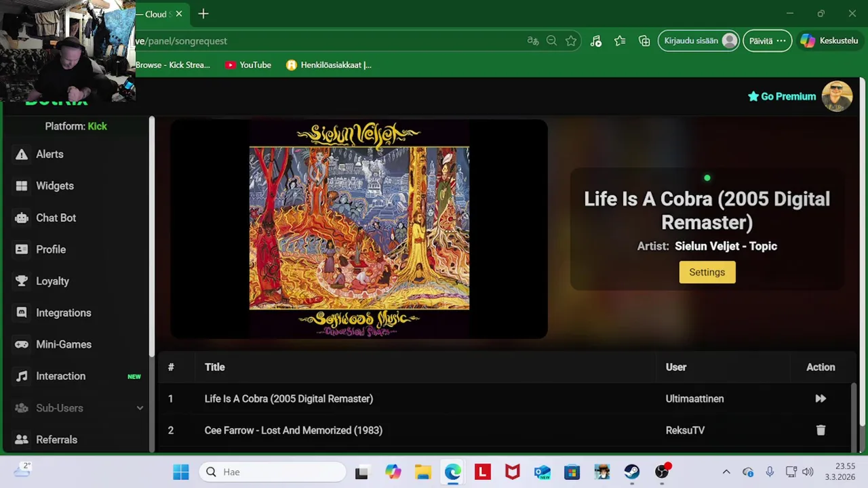
Task: Click the microphone tray icon
Action: pyautogui.click(x=770, y=472)
